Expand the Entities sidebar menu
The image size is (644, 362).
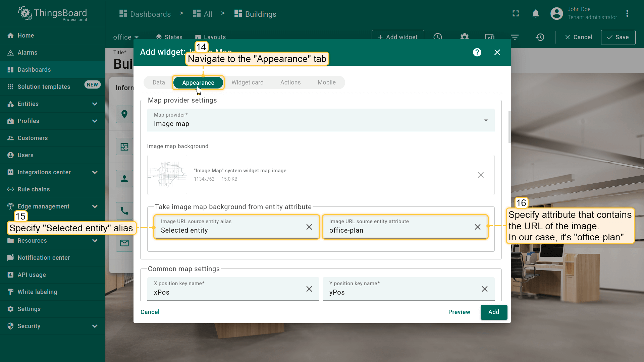(95, 104)
